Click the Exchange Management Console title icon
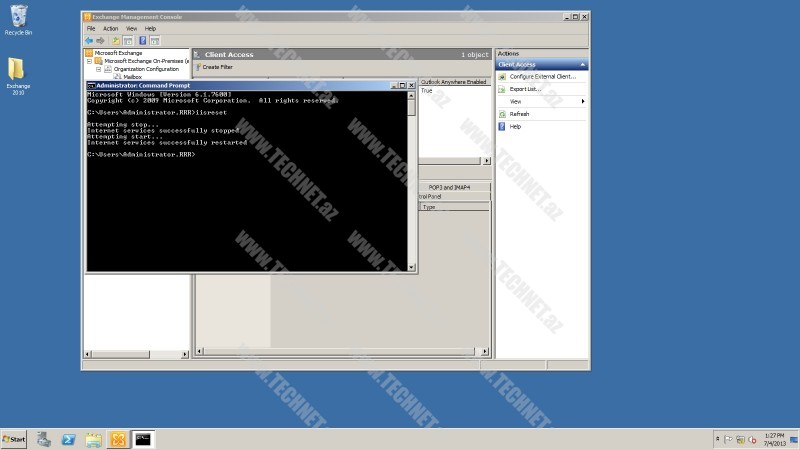Screen dimensions: 800x450 [87, 17]
